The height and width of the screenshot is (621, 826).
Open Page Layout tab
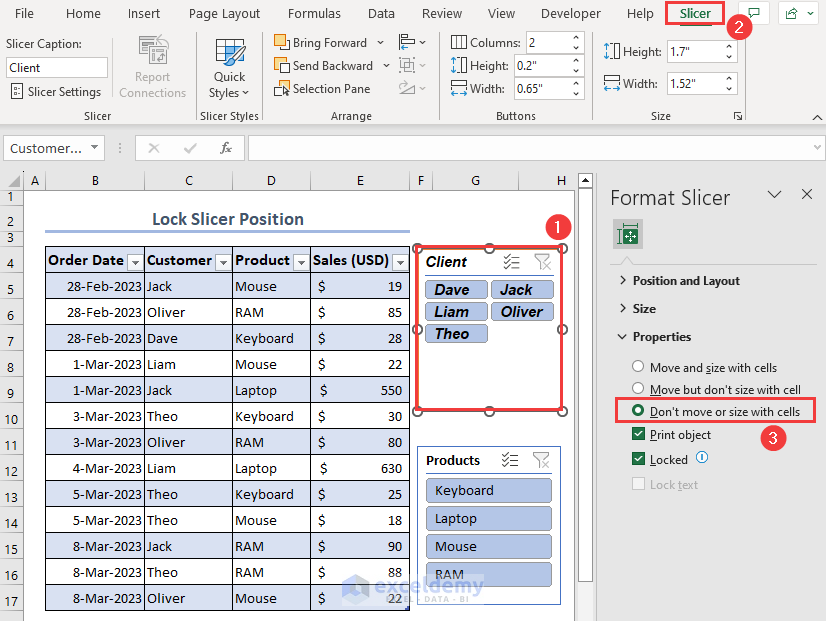point(224,14)
